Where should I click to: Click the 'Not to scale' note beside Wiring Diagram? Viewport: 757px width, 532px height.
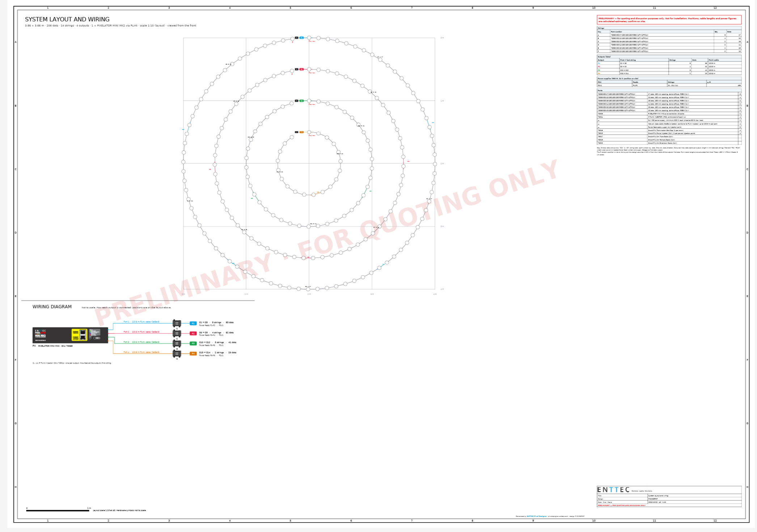click(x=126, y=307)
